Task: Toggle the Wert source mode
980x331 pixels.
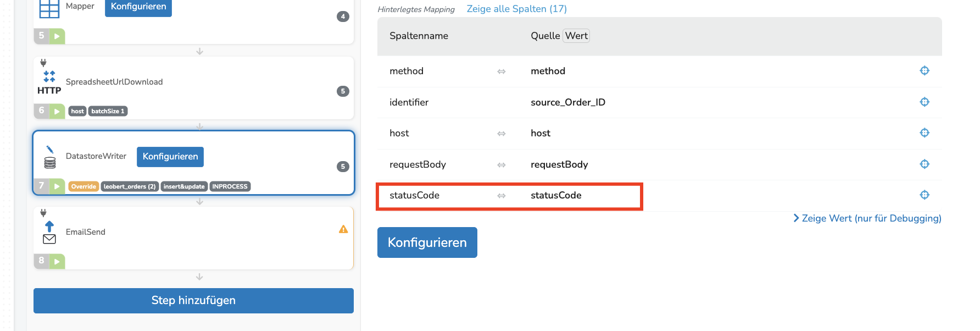Action: [x=576, y=36]
